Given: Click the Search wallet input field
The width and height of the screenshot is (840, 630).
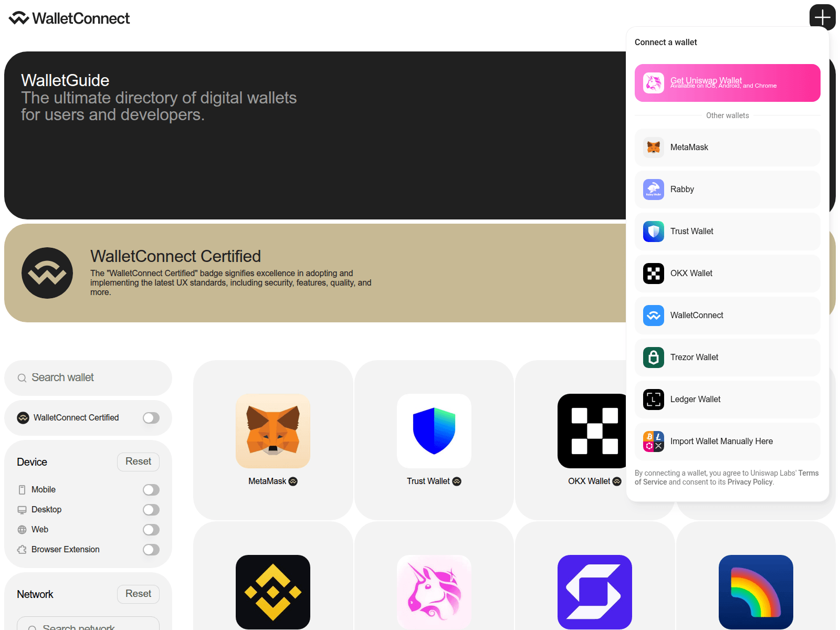Looking at the screenshot, I should 88,378.
